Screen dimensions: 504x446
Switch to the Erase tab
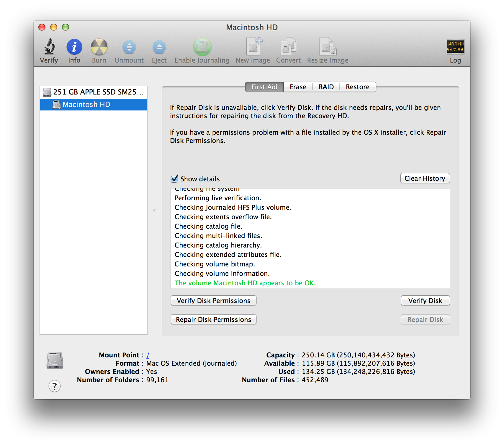click(298, 87)
